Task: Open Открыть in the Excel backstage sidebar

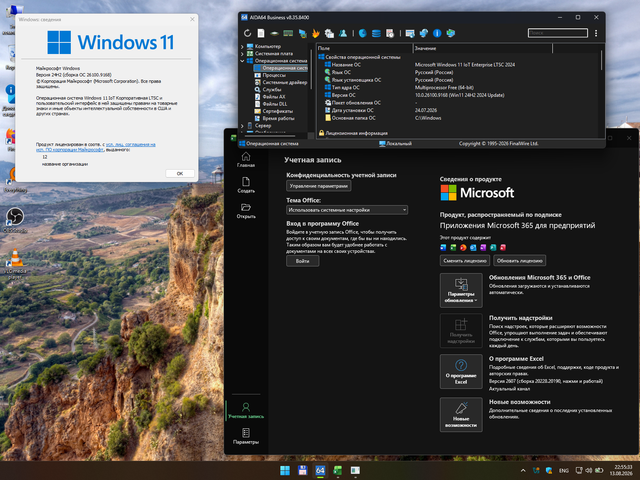Action: [x=246, y=211]
